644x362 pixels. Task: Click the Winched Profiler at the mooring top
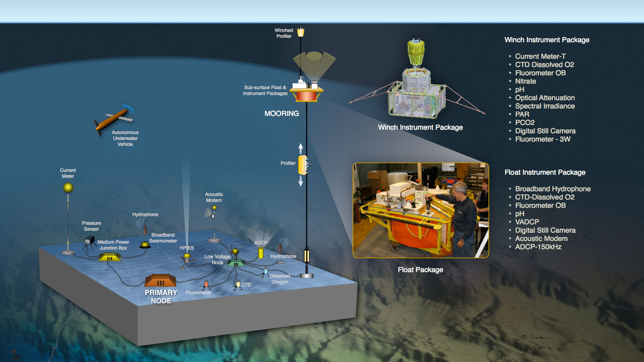click(301, 32)
